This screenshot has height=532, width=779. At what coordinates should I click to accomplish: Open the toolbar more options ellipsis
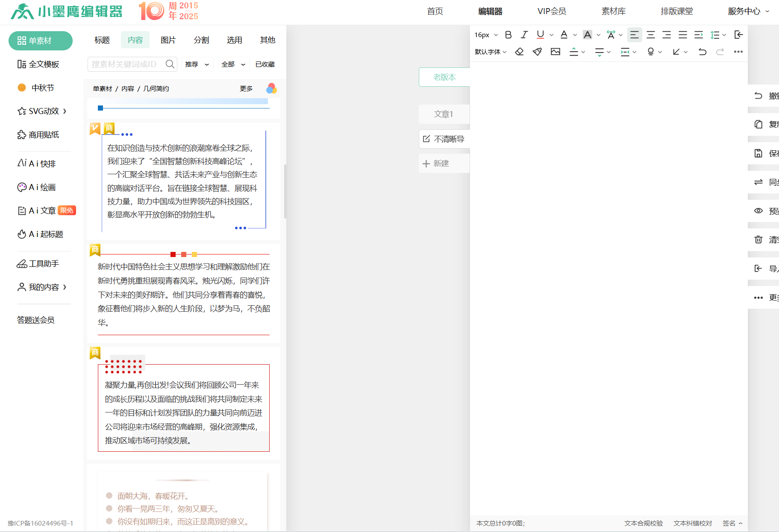click(x=738, y=52)
